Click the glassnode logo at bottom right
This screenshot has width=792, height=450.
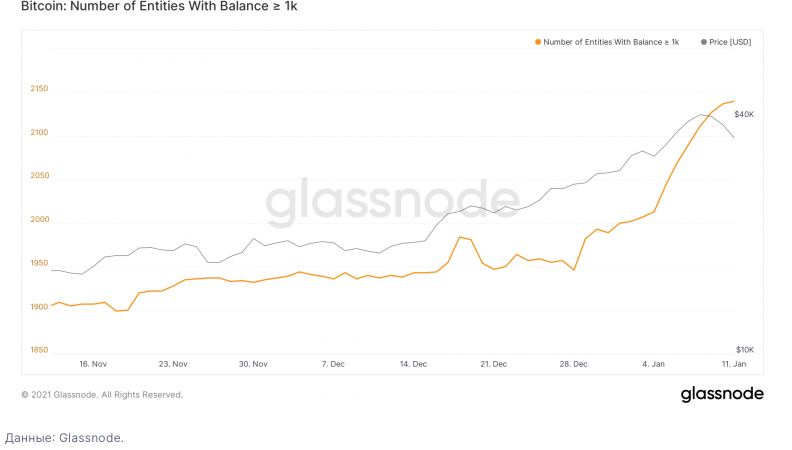(722, 394)
